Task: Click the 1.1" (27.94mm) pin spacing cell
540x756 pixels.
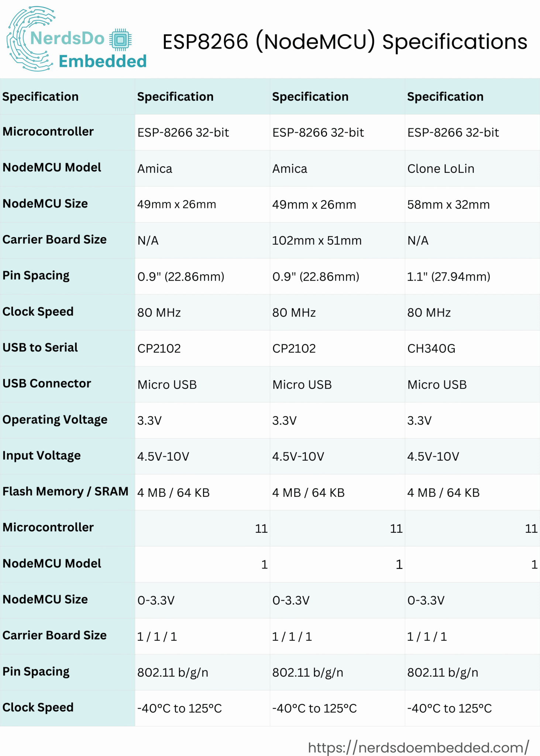Action: pos(448,276)
